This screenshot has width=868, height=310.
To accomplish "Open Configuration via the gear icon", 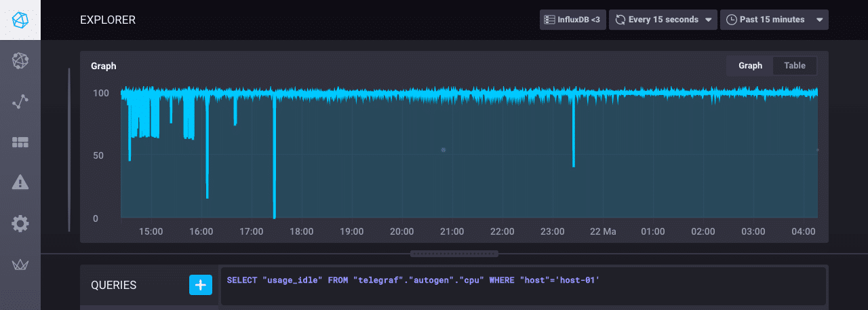I will coord(20,223).
